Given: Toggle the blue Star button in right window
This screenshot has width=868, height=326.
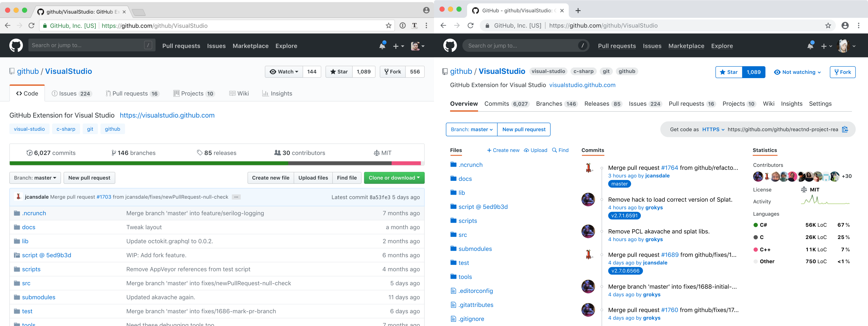Looking at the screenshot, I should [728, 72].
